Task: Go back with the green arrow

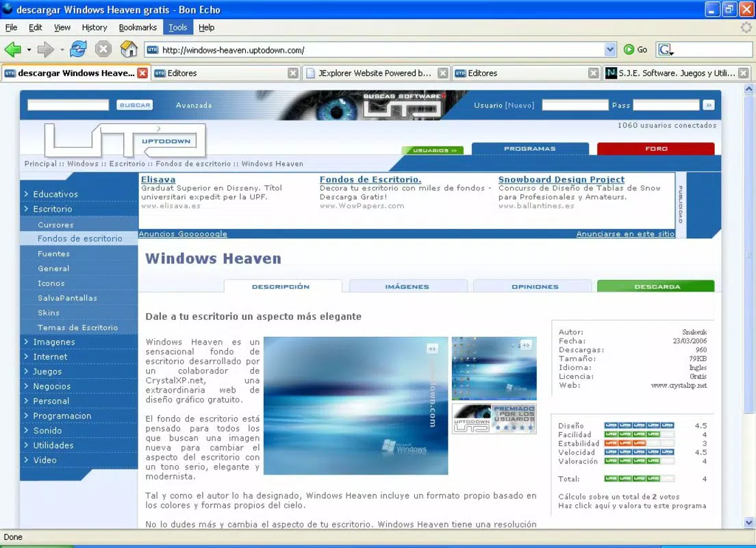Action: (x=12, y=49)
